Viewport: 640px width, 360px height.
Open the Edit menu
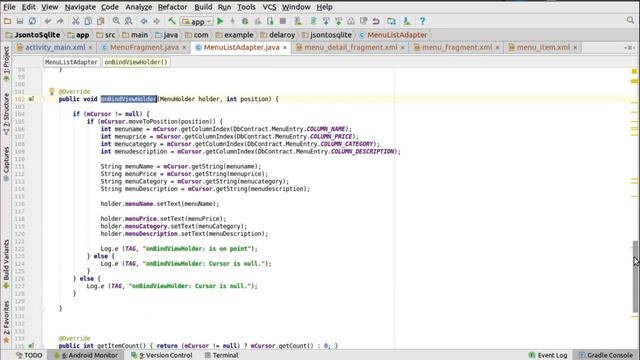tap(29, 7)
